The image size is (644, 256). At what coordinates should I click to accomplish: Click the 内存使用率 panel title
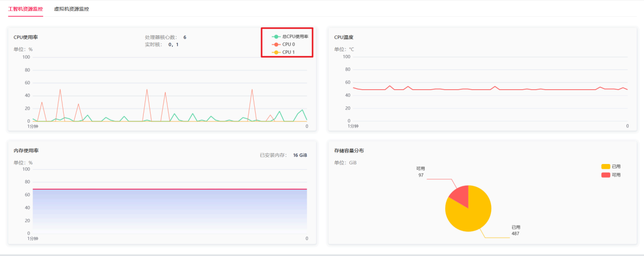tap(26, 151)
